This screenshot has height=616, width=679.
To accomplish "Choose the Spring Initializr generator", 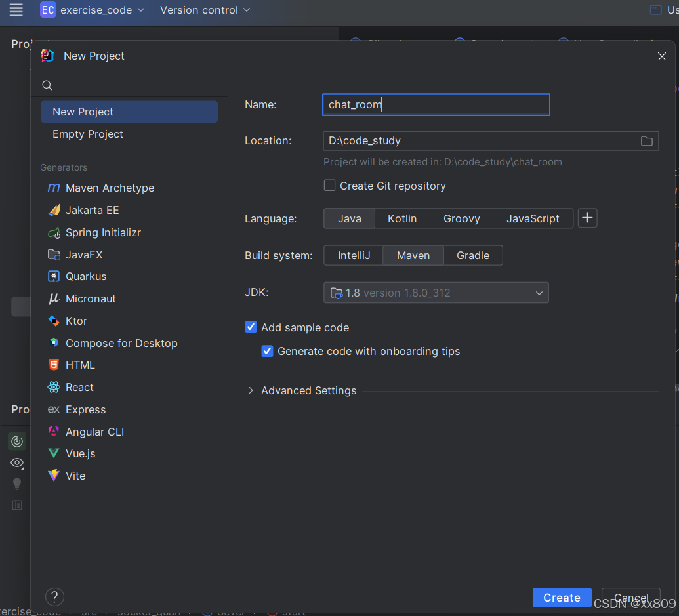I will pyautogui.click(x=94, y=232).
